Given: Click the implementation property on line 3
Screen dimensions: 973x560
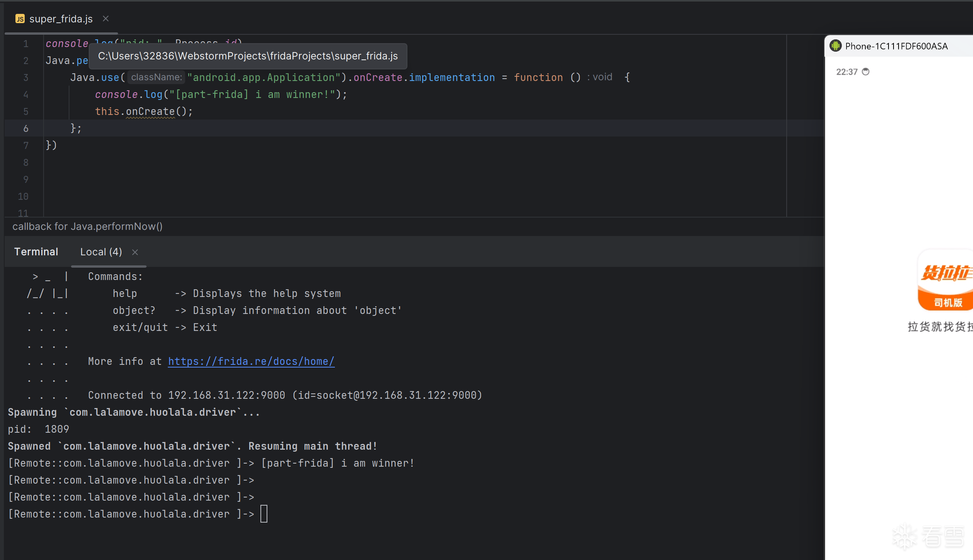Looking at the screenshot, I should (x=452, y=77).
